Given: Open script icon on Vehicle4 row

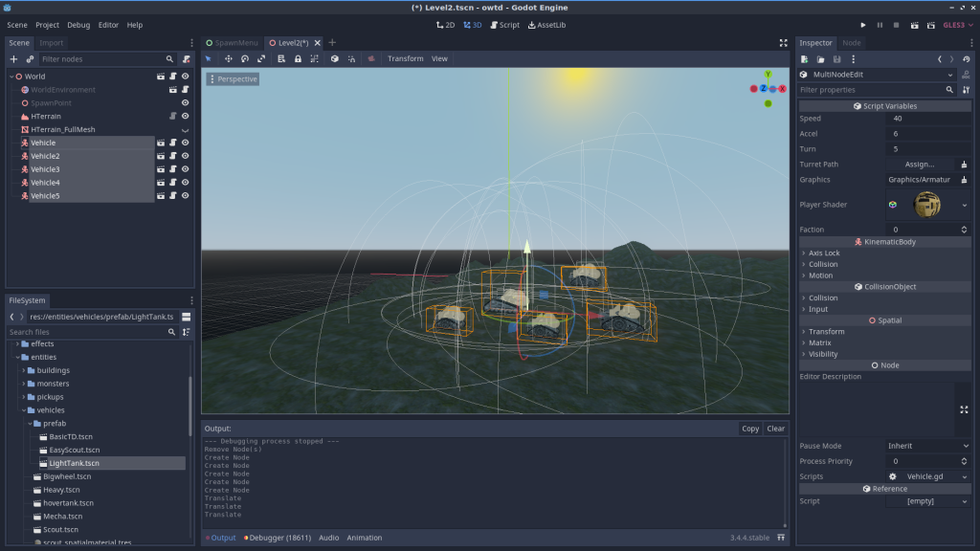Looking at the screenshot, I should (x=173, y=183).
